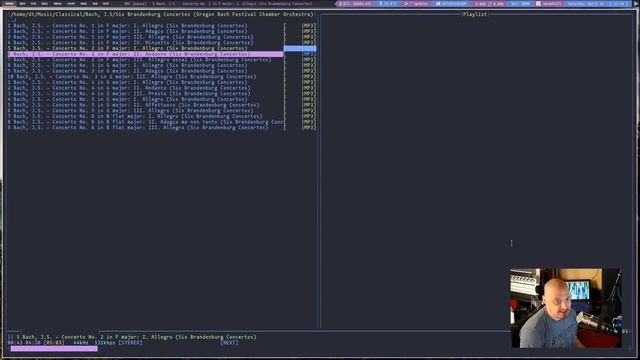Select Concerto No. 2 III. Allegro assai track
The image size is (640, 360).
pos(139,60)
